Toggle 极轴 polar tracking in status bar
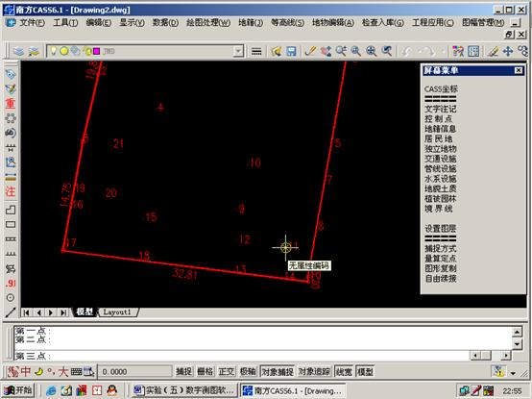 coord(248,371)
